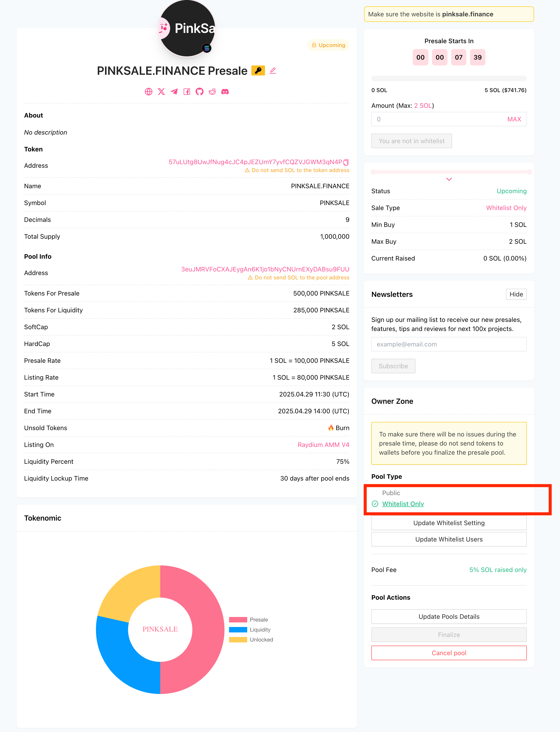The image size is (560, 732).
Task: Toggle the Liquidity legend swatch
Action: [238, 630]
